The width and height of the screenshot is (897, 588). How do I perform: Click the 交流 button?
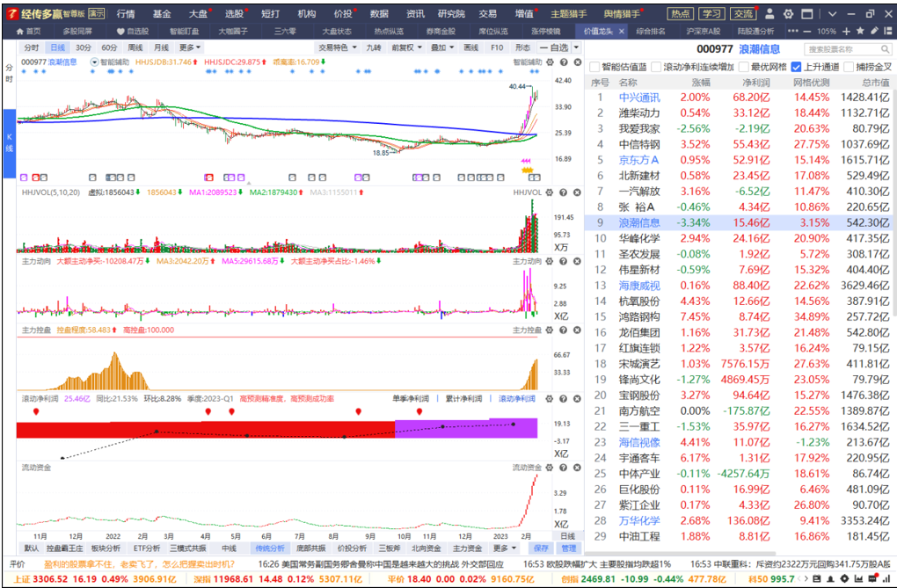(x=744, y=14)
